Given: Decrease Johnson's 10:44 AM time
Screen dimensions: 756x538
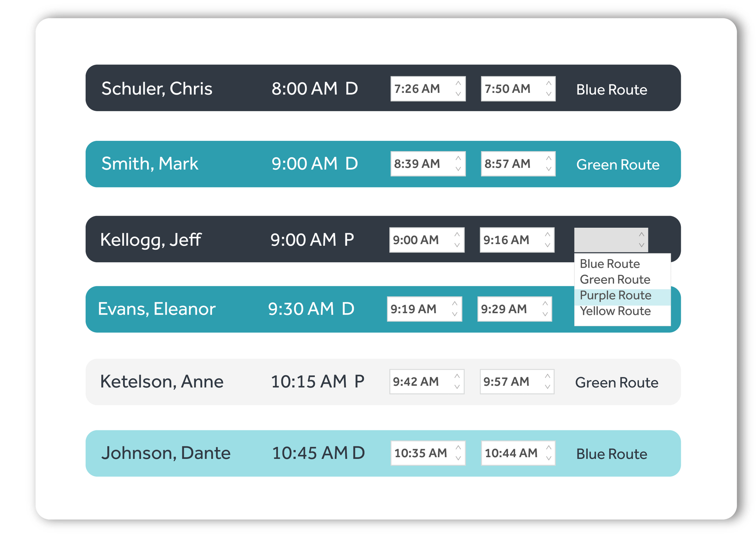Looking at the screenshot, I should pos(548,458).
